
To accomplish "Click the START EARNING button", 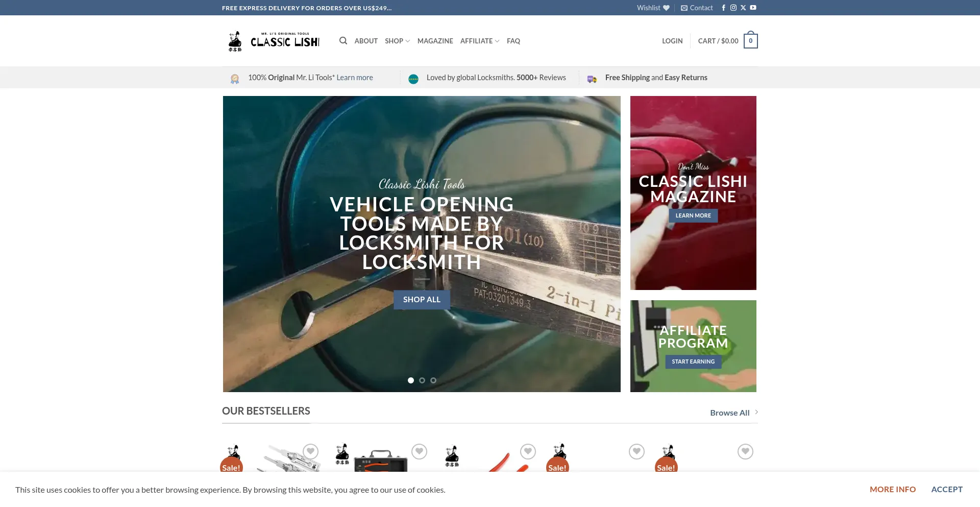I will [x=693, y=361].
